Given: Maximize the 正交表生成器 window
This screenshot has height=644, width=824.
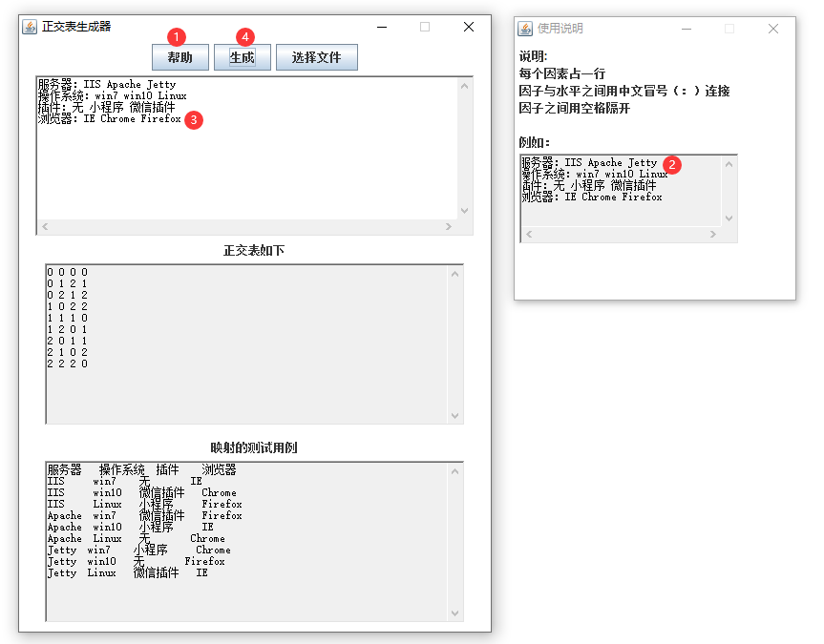Looking at the screenshot, I should click(x=425, y=27).
